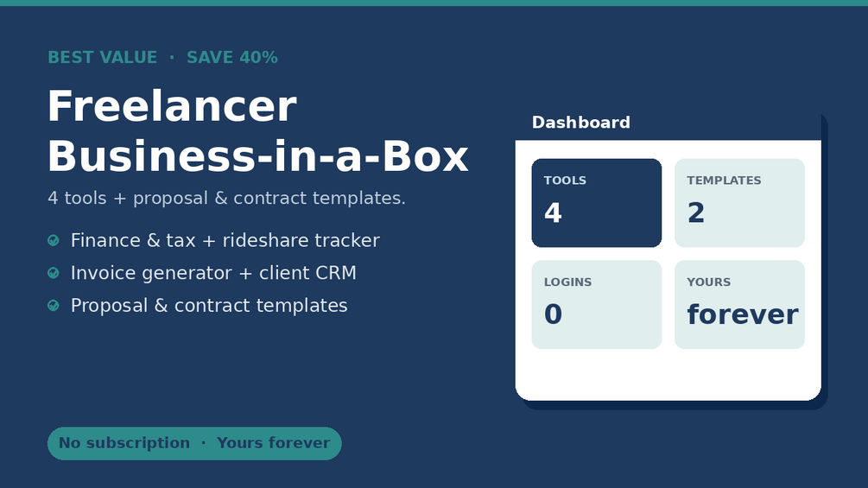The image size is (868, 488).
Task: Click the checkmark icon beside Proposal & contract templates
Action: (x=54, y=306)
